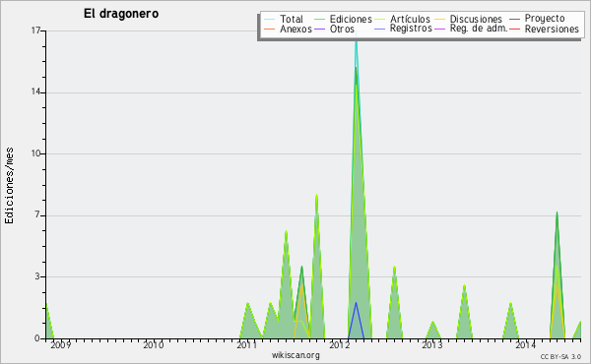Click the y-axis value 3
Image resolution: width=591 pixels, height=364 pixels.
tap(37, 276)
